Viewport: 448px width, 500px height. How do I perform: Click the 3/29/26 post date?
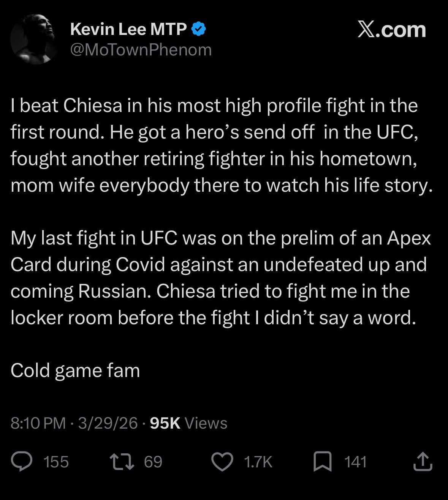108,423
